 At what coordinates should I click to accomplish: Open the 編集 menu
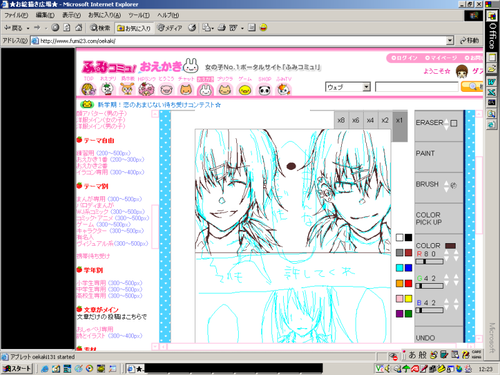[x=45, y=15]
